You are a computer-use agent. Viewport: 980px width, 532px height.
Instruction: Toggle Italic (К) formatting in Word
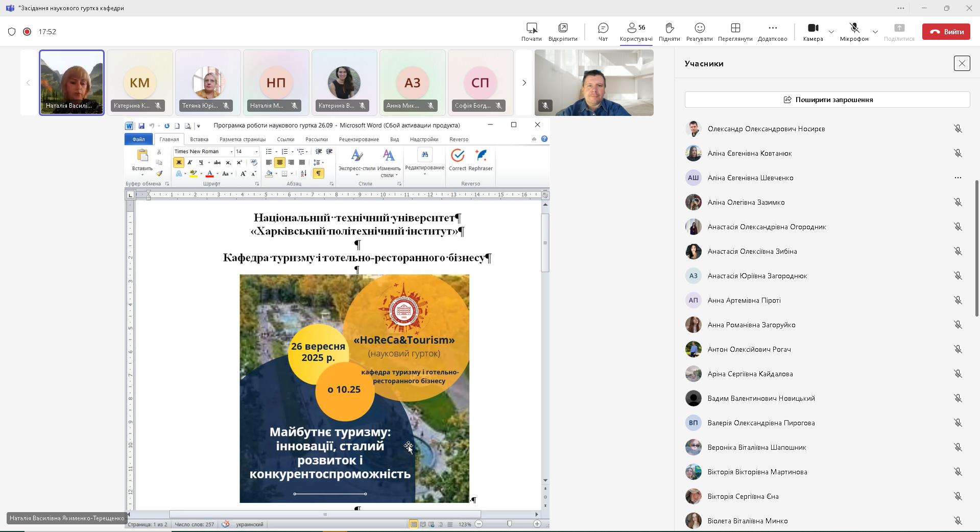pos(190,162)
